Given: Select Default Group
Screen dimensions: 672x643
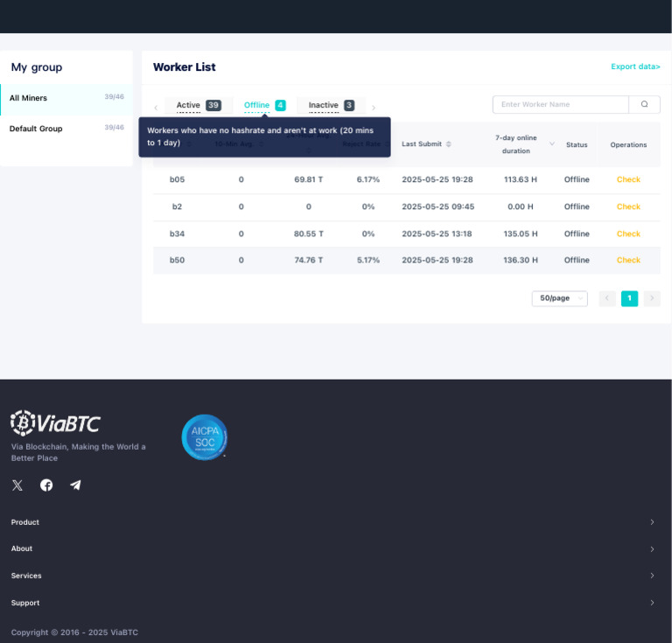Looking at the screenshot, I should click(66, 129).
